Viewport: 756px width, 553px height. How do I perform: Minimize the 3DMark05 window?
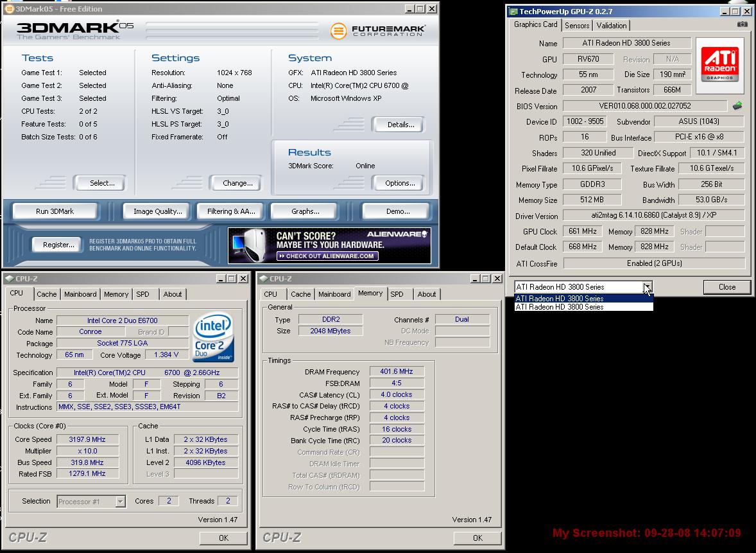coord(409,9)
